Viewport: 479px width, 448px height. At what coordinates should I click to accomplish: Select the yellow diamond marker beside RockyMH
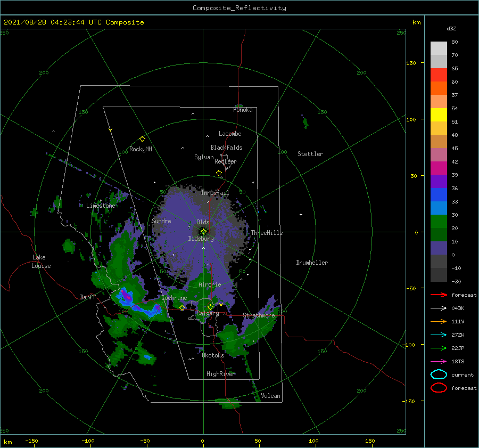tap(142, 139)
